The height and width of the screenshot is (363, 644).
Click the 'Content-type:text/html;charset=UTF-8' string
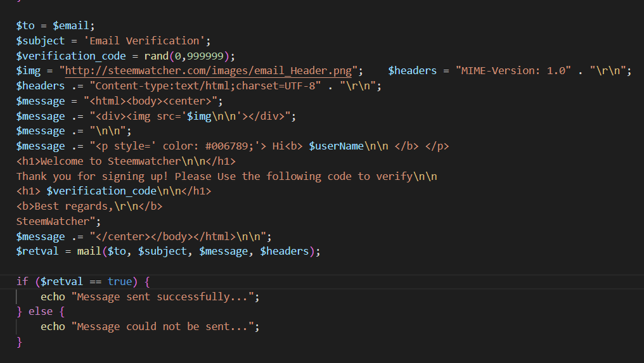[x=205, y=86]
